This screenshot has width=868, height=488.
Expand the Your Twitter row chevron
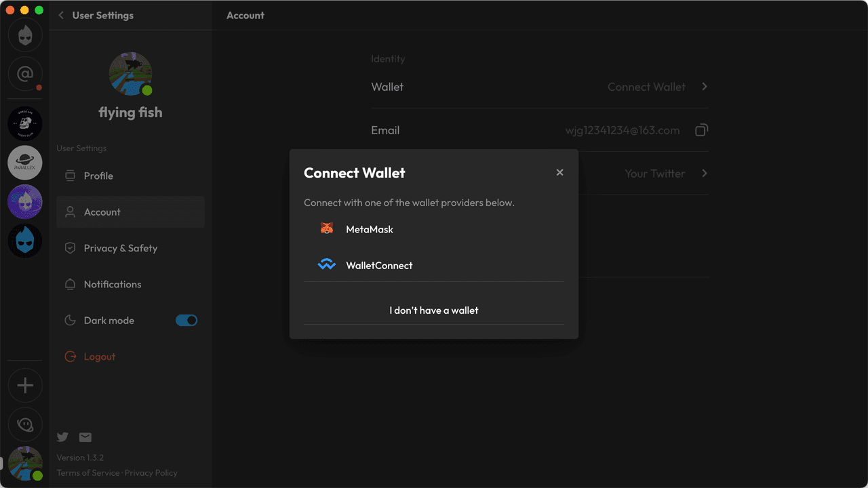pos(705,174)
